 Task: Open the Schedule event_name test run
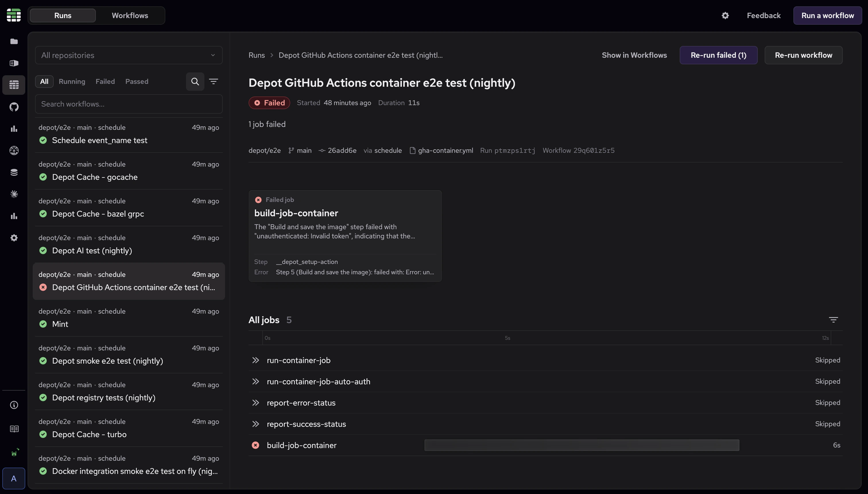(129, 134)
